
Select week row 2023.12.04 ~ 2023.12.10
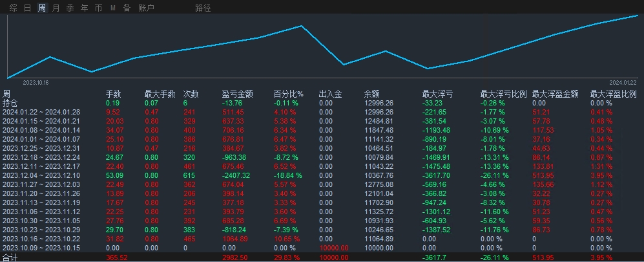322,175
